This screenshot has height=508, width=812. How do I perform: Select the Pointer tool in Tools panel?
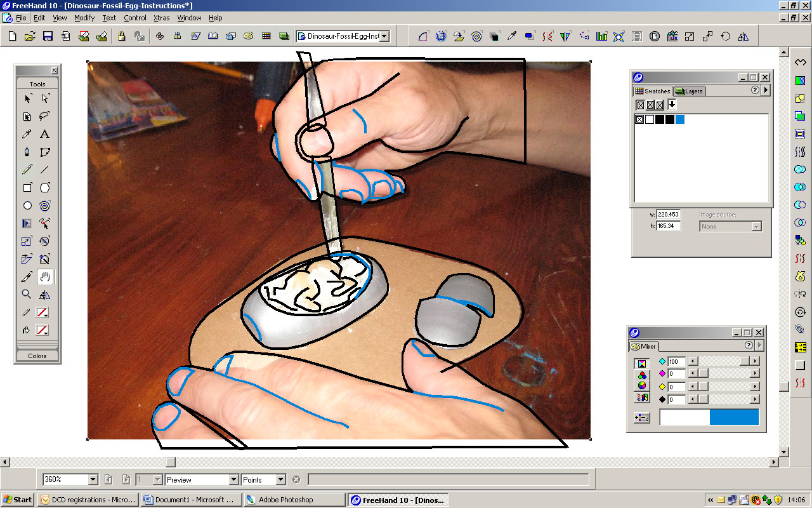27,98
